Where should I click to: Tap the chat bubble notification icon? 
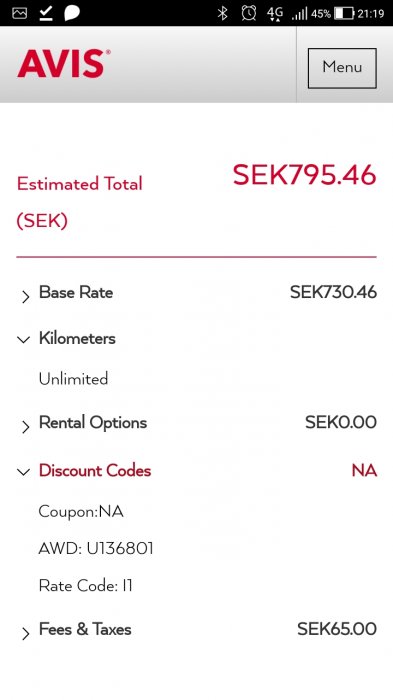pyautogui.click(x=72, y=13)
